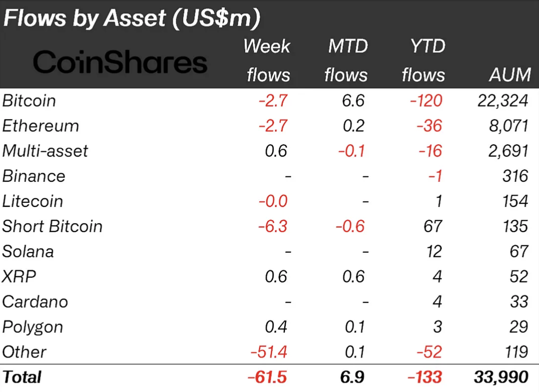Select the Polygon row label
This screenshot has height=392, width=539.
tap(33, 327)
